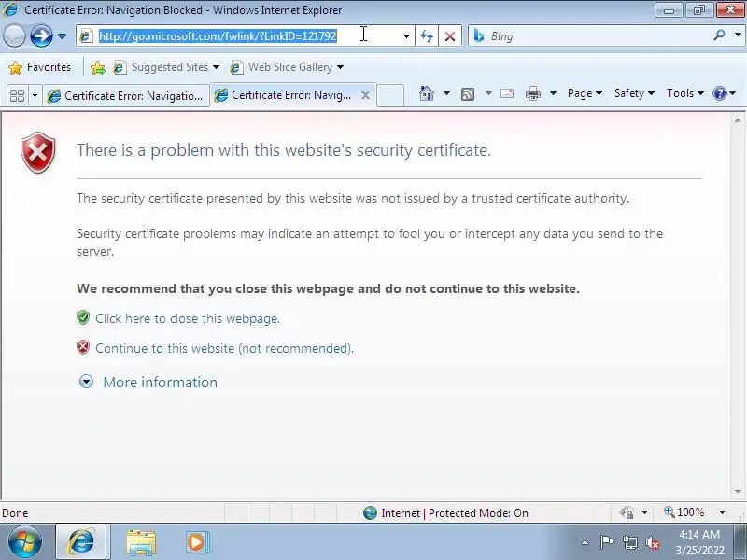Screen dimensions: 747x560
Task: Open the Favorites star button
Action: point(39,67)
